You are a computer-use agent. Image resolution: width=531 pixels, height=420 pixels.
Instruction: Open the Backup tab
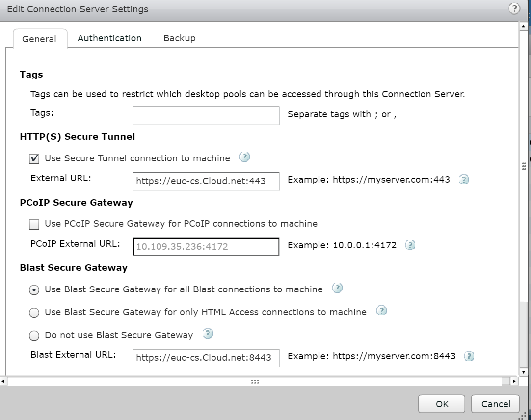coord(179,38)
